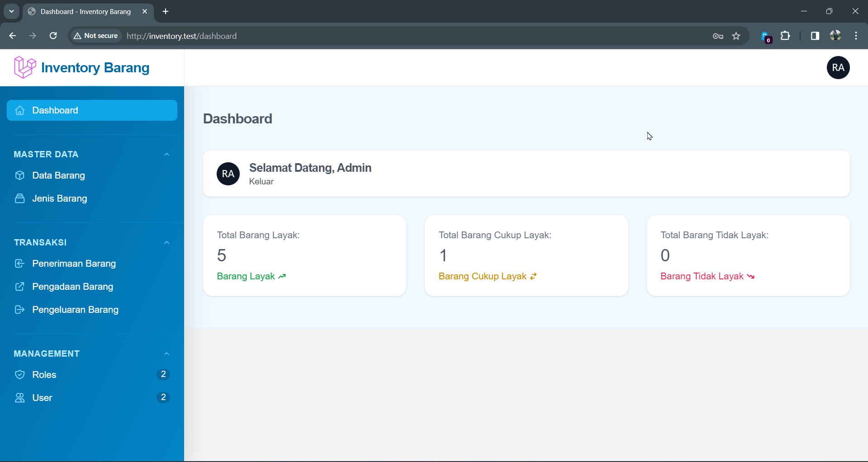
Task: Open the Data Barang menu item
Action: (92, 175)
